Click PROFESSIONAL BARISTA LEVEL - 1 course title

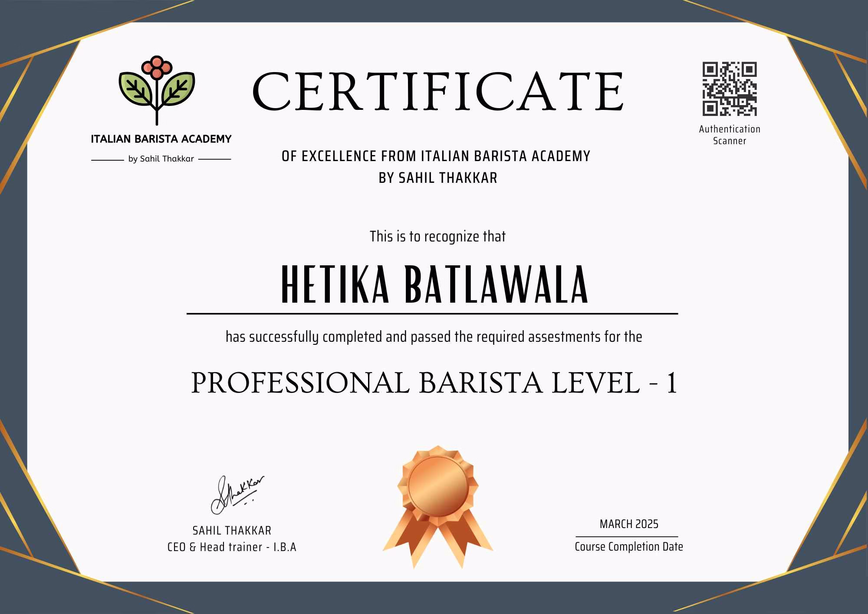pos(434,383)
